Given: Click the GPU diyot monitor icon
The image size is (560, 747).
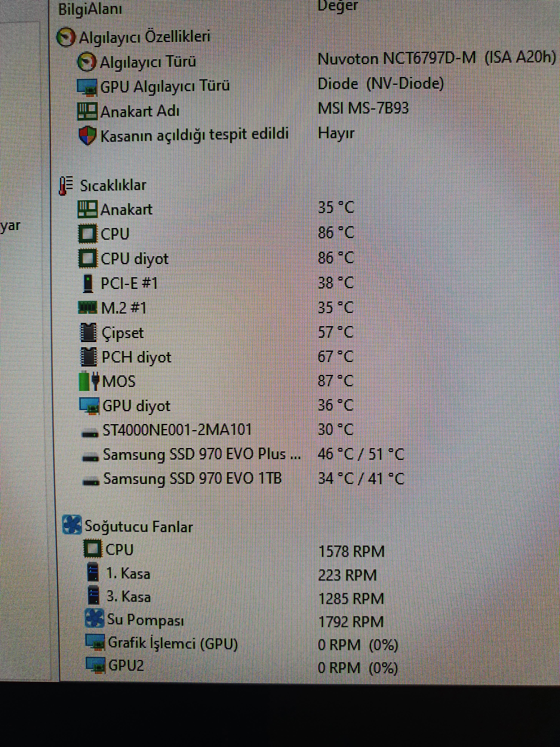Looking at the screenshot, I should (89, 406).
